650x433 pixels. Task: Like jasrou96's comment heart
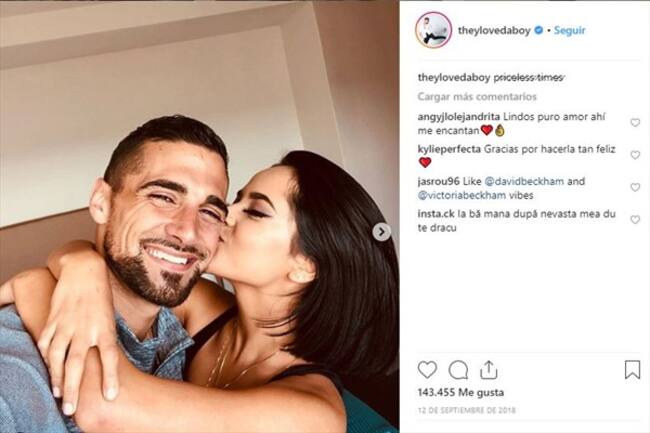tap(635, 187)
